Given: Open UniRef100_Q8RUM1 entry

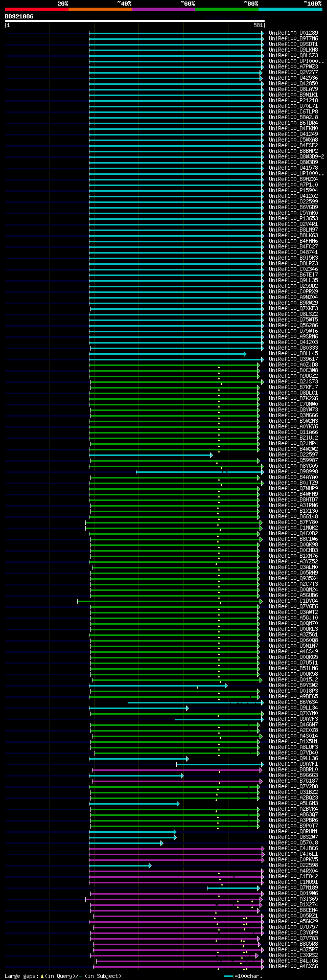Looking at the screenshot, I should coord(293,831).
